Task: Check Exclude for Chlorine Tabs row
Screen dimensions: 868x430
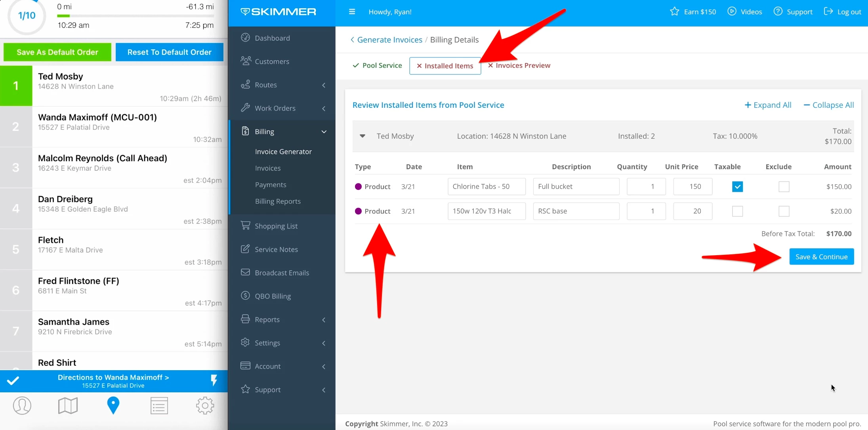Action: pos(784,187)
